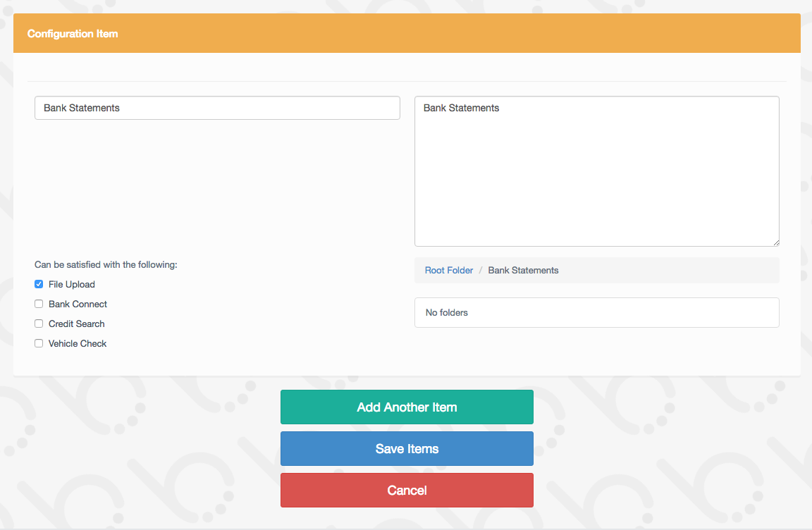Tick the Credit Search checkbox
Image resolution: width=812 pixels, height=530 pixels.
pyautogui.click(x=39, y=324)
